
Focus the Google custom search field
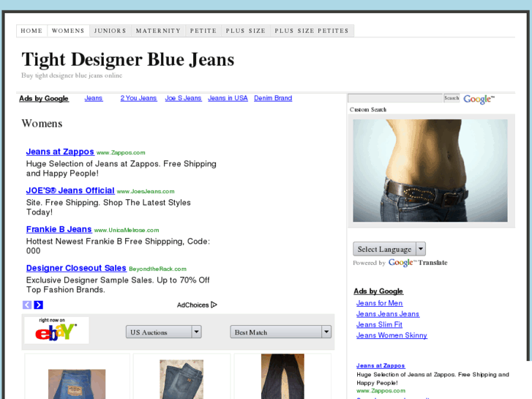click(395, 98)
